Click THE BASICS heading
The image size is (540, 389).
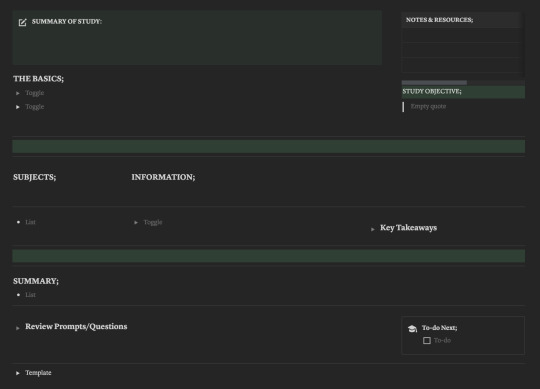pos(39,79)
